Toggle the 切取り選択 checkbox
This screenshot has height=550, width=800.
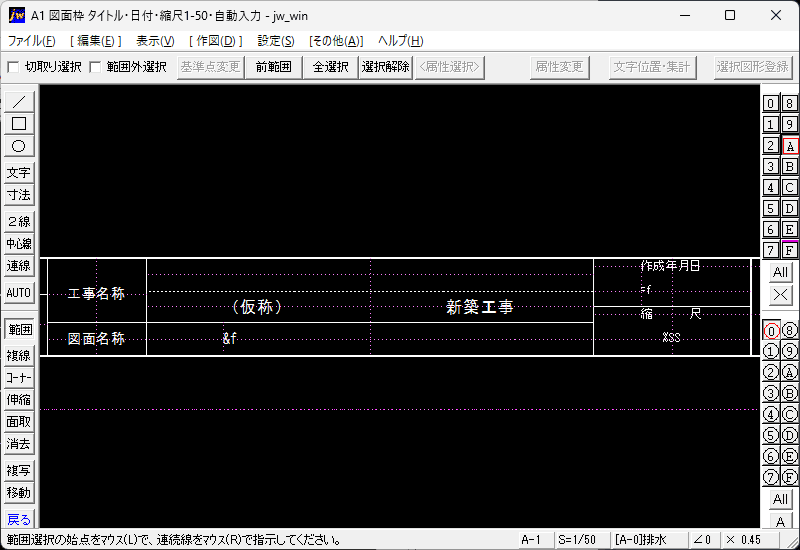13,67
